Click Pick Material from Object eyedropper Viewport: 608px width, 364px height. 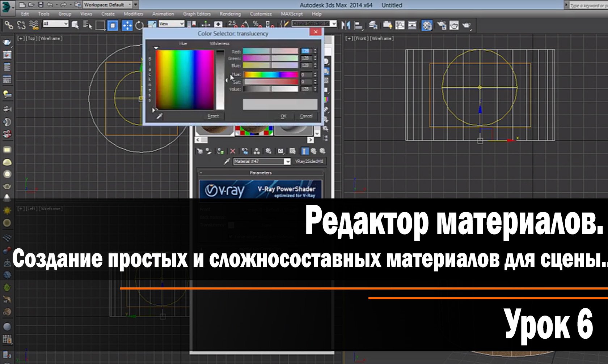(x=227, y=161)
